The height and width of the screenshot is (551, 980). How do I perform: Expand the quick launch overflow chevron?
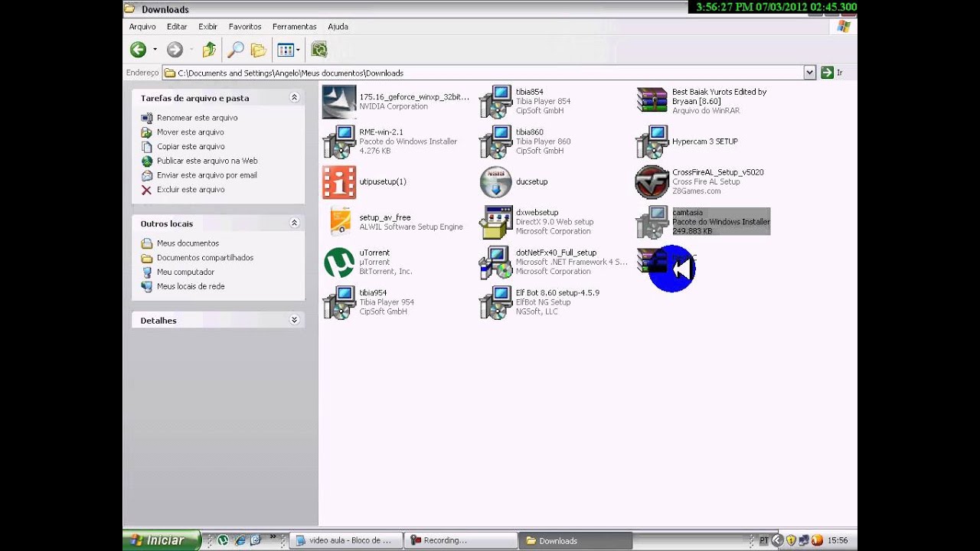(273, 537)
